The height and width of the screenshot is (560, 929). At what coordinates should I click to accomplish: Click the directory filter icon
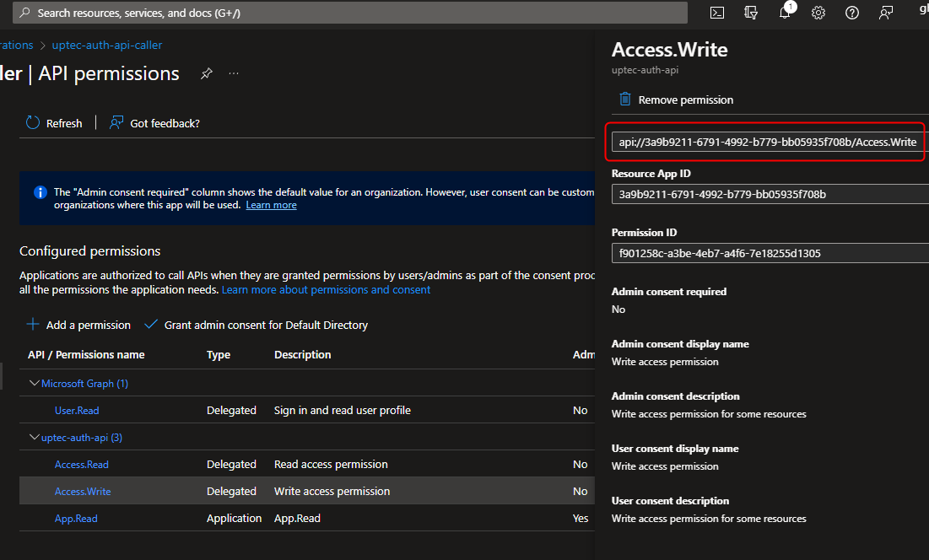click(x=750, y=13)
